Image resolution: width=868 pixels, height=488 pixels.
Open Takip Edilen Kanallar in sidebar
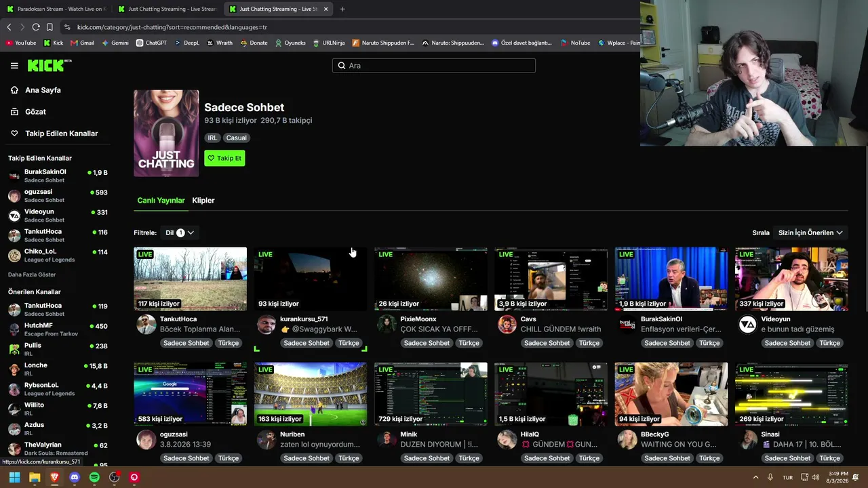(54, 134)
